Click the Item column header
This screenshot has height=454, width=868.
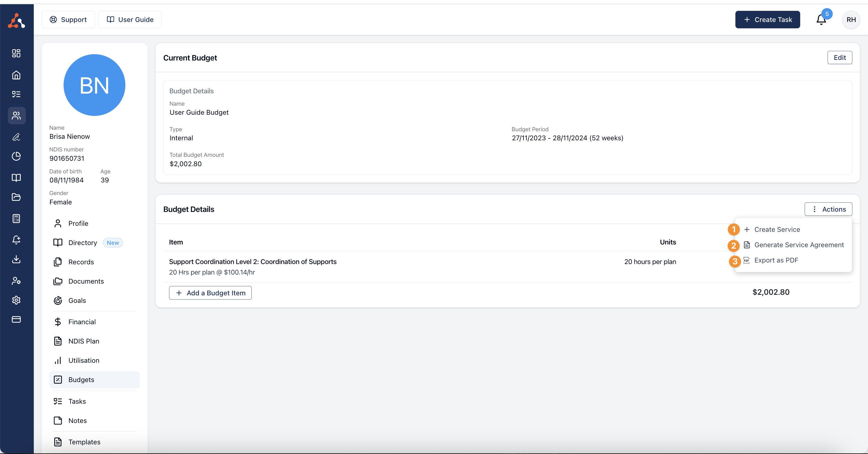coord(176,242)
